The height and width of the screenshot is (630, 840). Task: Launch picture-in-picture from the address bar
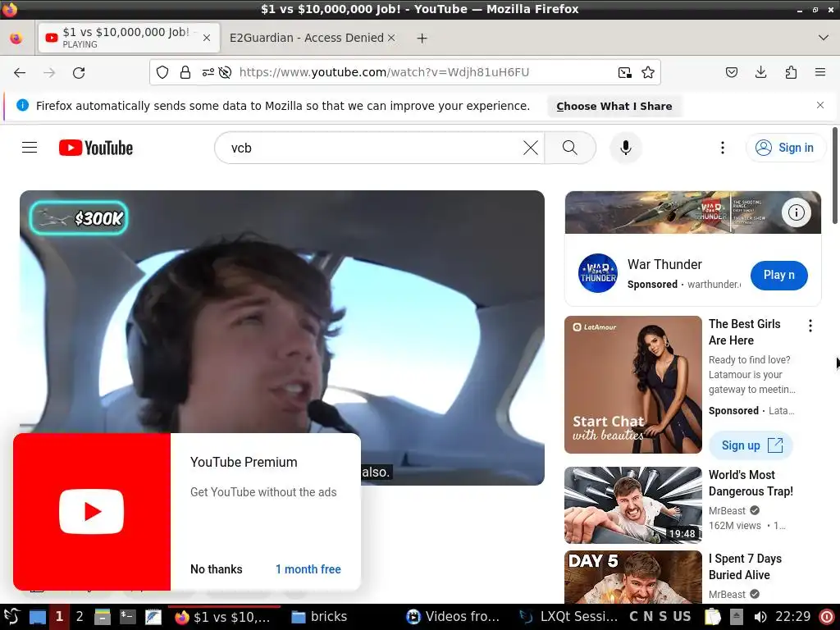coord(624,72)
